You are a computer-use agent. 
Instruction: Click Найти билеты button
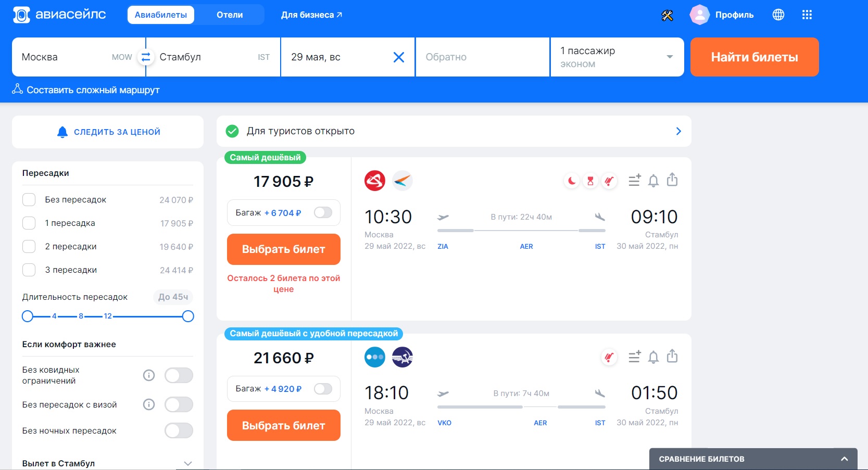coord(754,57)
